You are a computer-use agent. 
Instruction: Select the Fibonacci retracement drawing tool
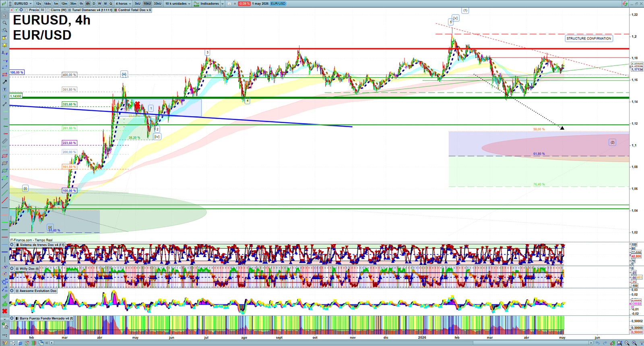click(4, 60)
